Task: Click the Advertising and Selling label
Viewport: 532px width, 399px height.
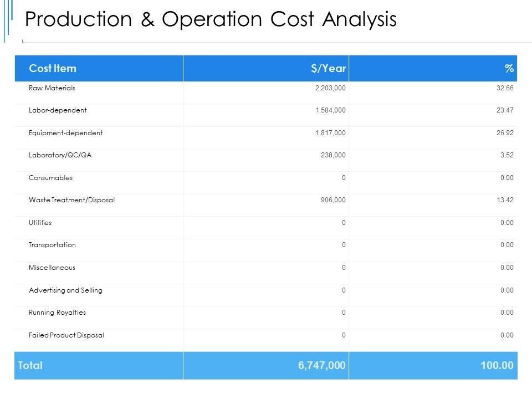Action: point(65,290)
